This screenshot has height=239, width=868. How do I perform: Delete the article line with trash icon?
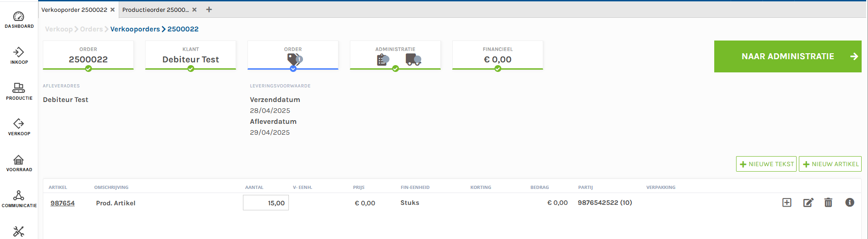click(828, 203)
